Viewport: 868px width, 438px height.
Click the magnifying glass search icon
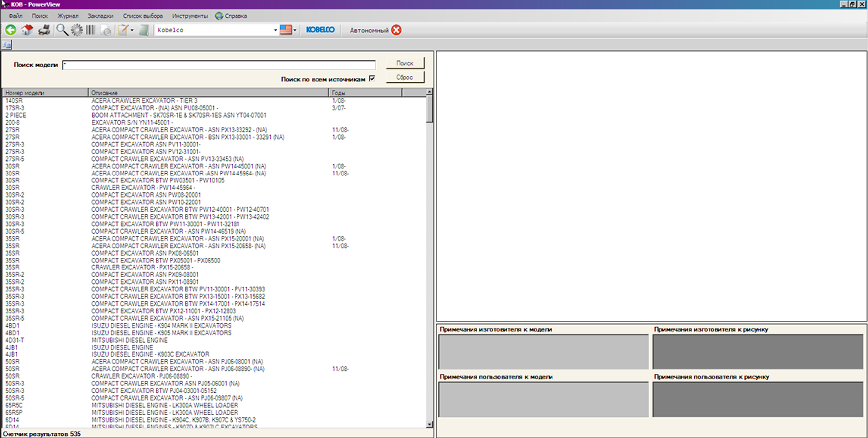click(x=62, y=30)
